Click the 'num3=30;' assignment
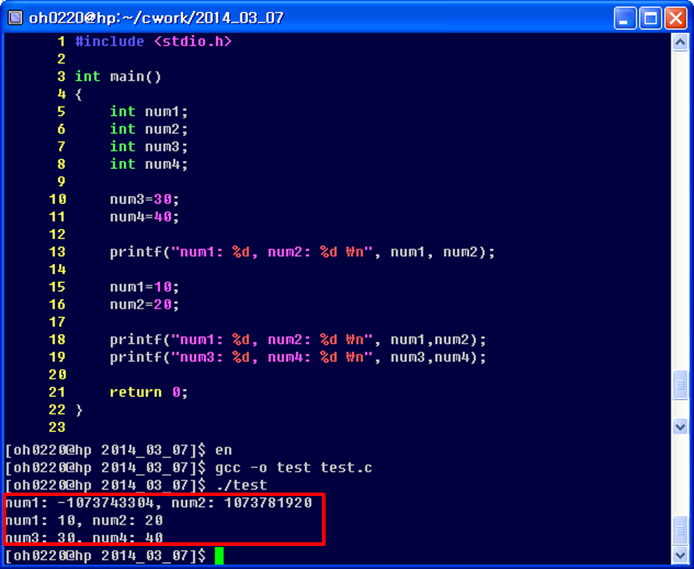The image size is (694, 569). [144, 199]
